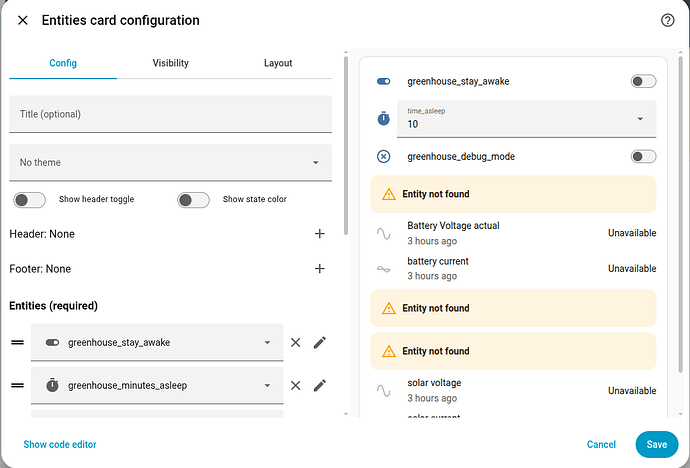Click the debug mode circle-x icon in preview

click(383, 157)
